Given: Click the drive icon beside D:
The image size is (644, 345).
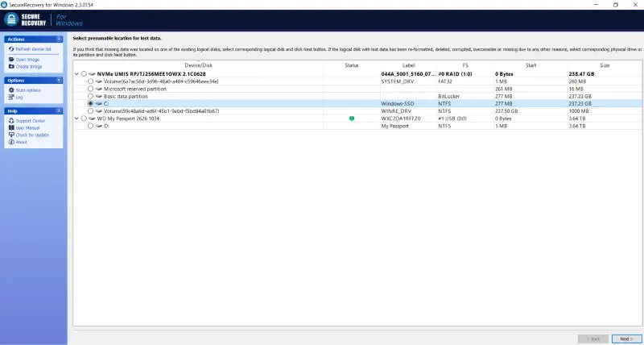Looking at the screenshot, I should pos(98,126).
